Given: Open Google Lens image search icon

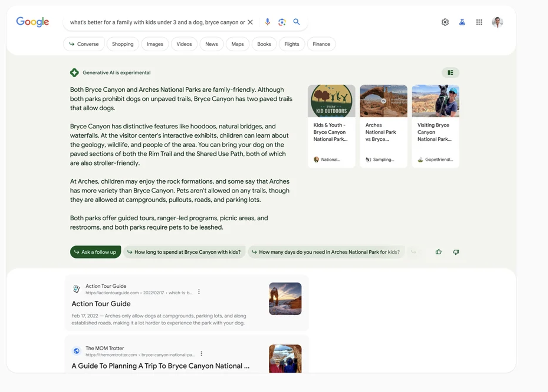Looking at the screenshot, I should point(282,22).
